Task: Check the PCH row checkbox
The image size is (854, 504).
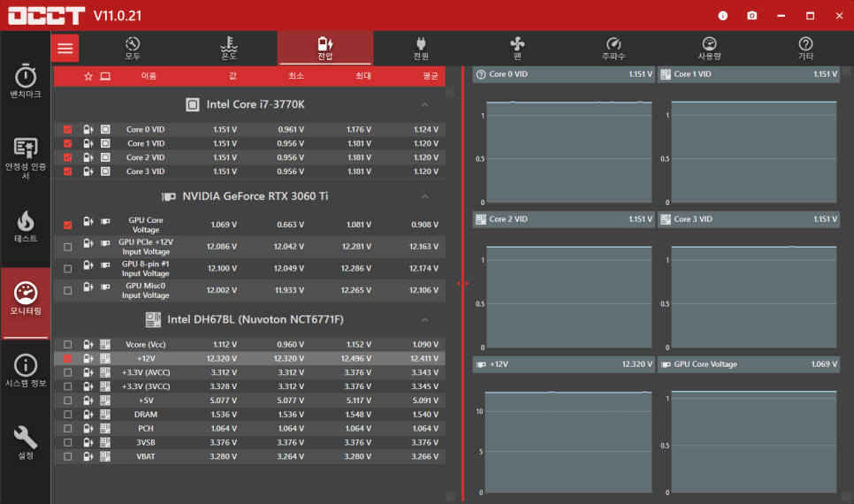Action: tap(67, 428)
